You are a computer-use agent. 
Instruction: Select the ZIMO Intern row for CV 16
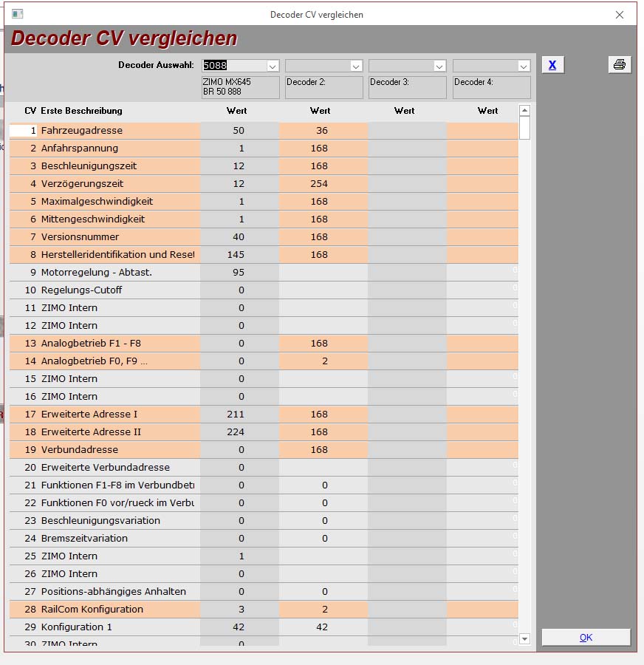[x=264, y=397]
